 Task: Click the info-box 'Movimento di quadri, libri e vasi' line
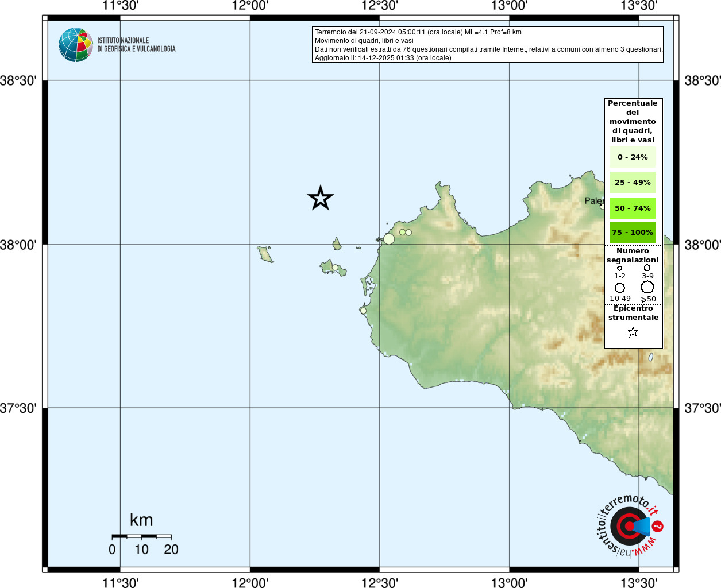(364, 41)
